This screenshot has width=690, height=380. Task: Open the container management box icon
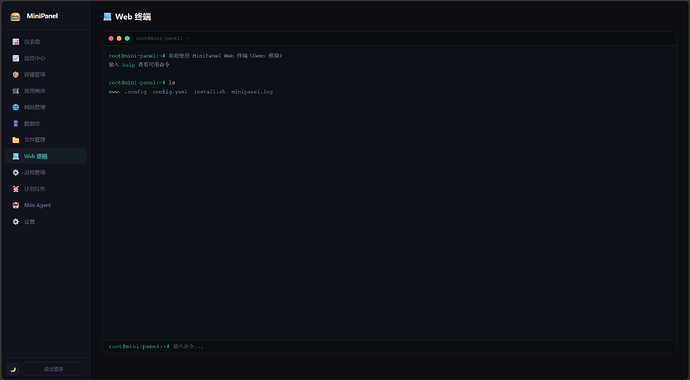[16, 74]
